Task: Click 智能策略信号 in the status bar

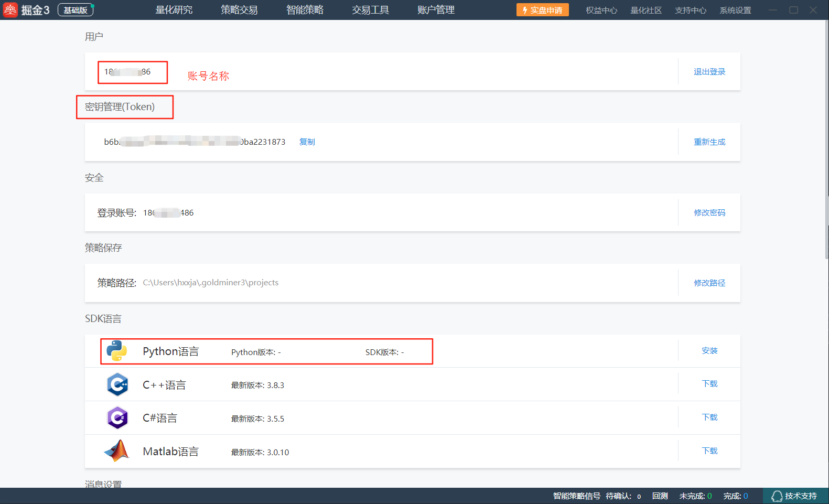Action: coord(576,496)
